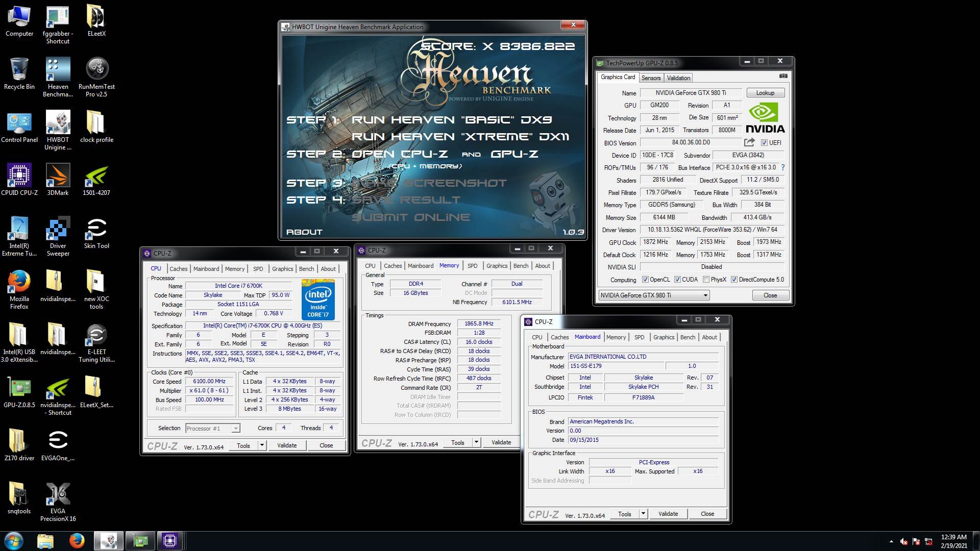Launch the Heaven Benchmark desktop shortcut
980x551 pixels.
click(x=58, y=78)
